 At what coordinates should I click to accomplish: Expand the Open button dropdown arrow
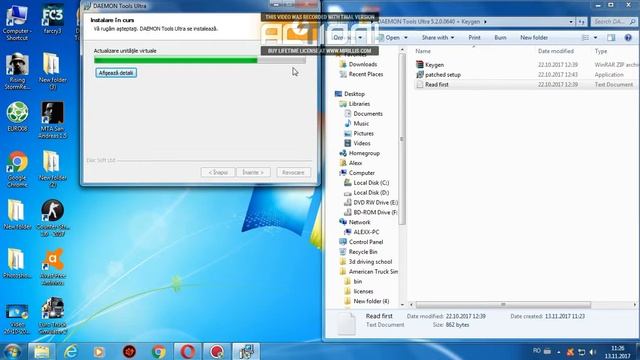pyautogui.click(x=406, y=38)
